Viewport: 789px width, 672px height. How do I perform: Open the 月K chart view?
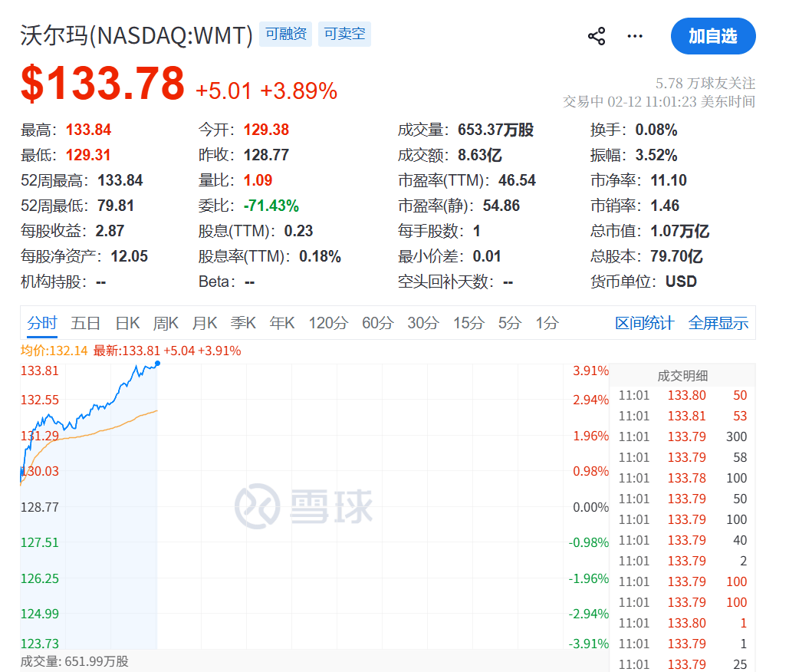pos(204,323)
